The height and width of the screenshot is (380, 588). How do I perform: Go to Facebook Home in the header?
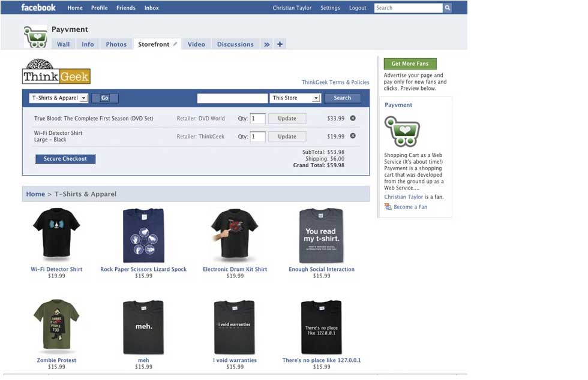[75, 8]
